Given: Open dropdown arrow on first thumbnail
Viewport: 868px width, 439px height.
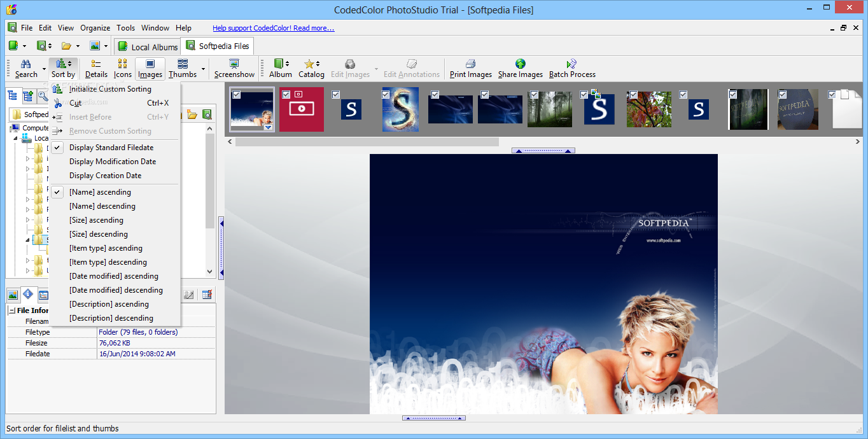Looking at the screenshot, I should point(269,127).
